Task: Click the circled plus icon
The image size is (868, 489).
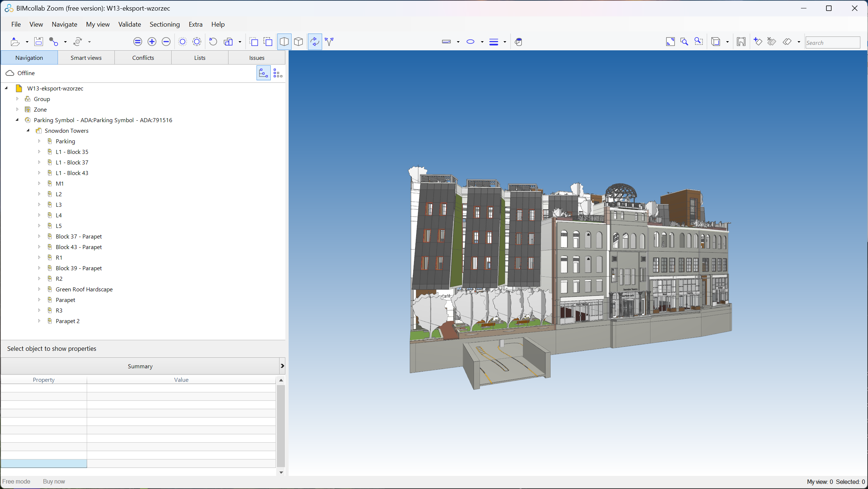Action: pyautogui.click(x=152, y=42)
